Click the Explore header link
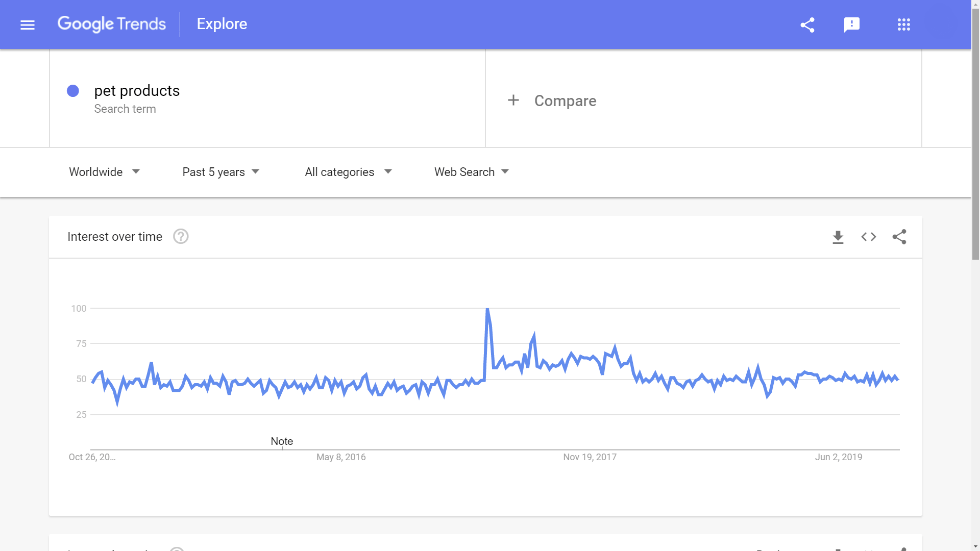The height and width of the screenshot is (551, 980). (222, 24)
